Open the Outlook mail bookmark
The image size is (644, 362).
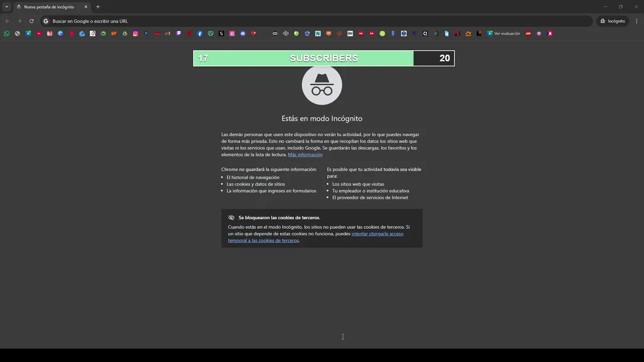[82, 34]
